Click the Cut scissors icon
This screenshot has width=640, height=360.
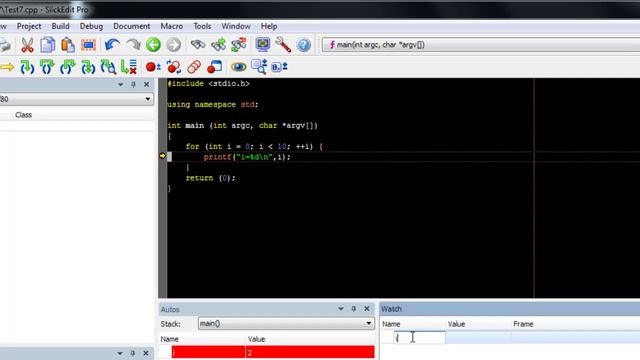27,45
